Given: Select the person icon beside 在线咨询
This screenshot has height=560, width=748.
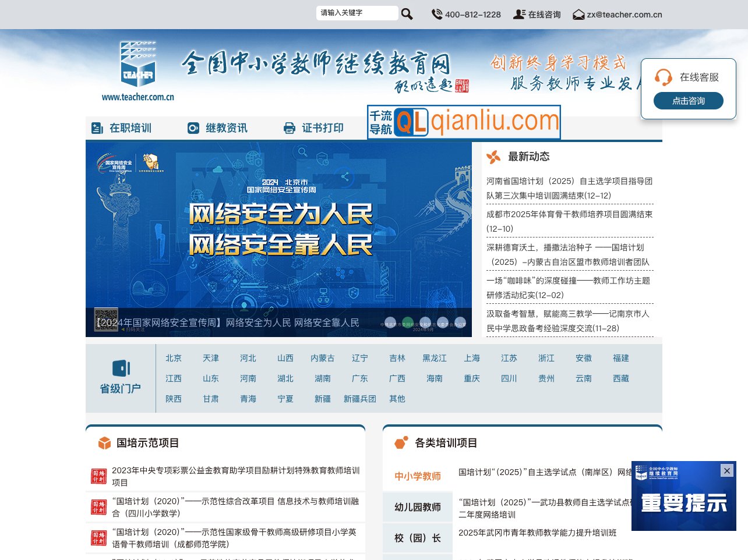Looking at the screenshot, I should tap(519, 14).
